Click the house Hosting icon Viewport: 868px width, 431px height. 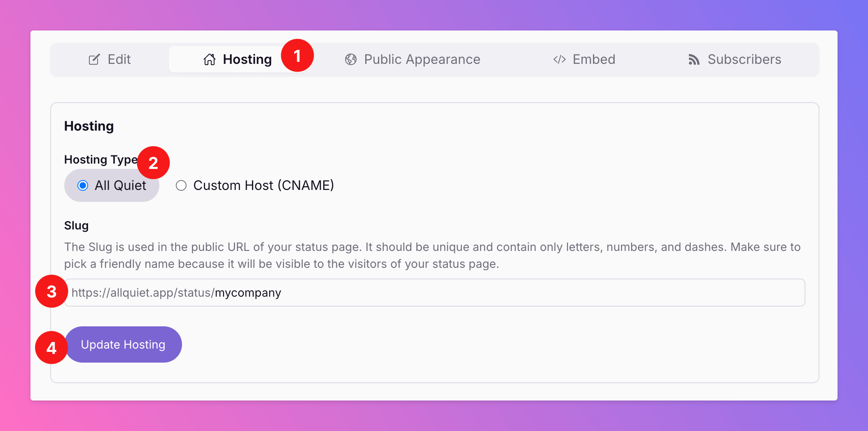pos(209,59)
